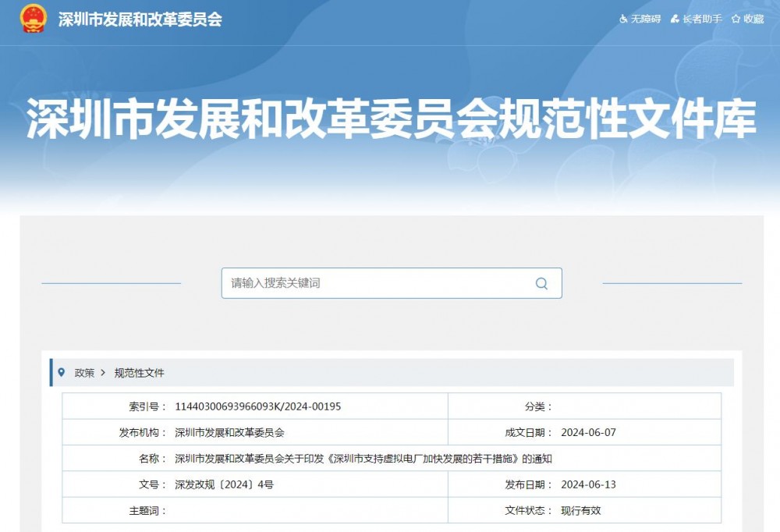Click the magnifier search icon

point(541,283)
